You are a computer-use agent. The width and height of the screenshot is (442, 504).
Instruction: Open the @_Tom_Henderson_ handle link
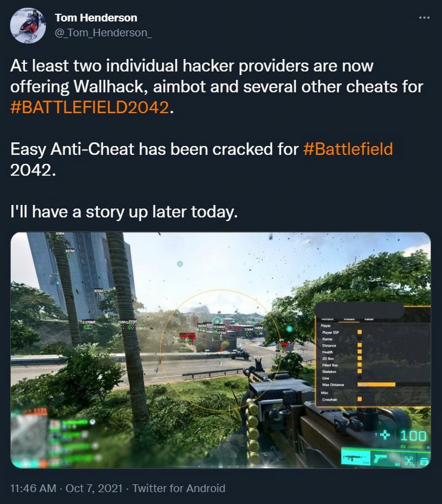pos(103,33)
